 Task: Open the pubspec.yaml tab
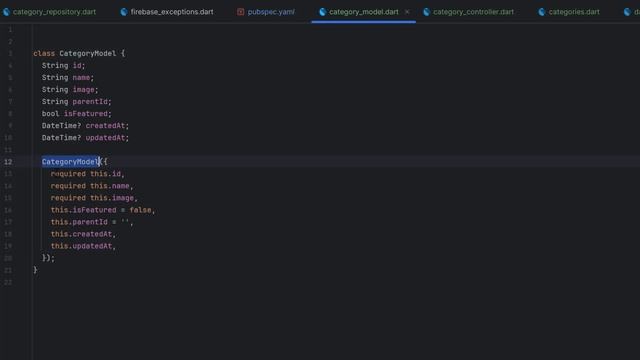(266, 12)
